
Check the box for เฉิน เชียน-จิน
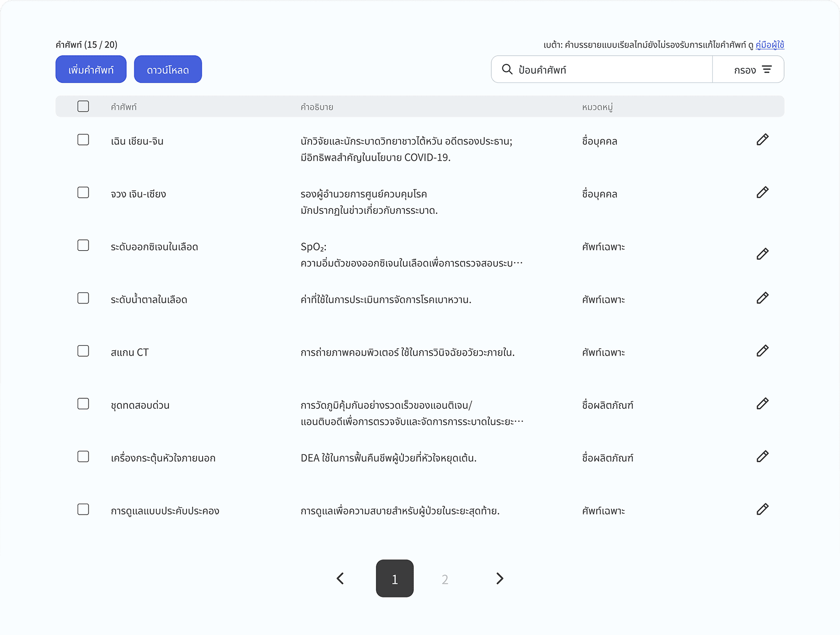(x=83, y=140)
